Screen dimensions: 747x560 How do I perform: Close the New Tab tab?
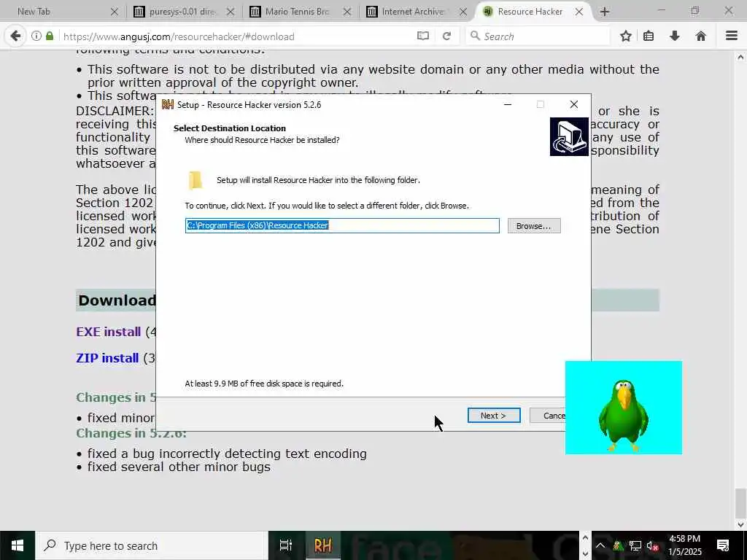tap(114, 12)
